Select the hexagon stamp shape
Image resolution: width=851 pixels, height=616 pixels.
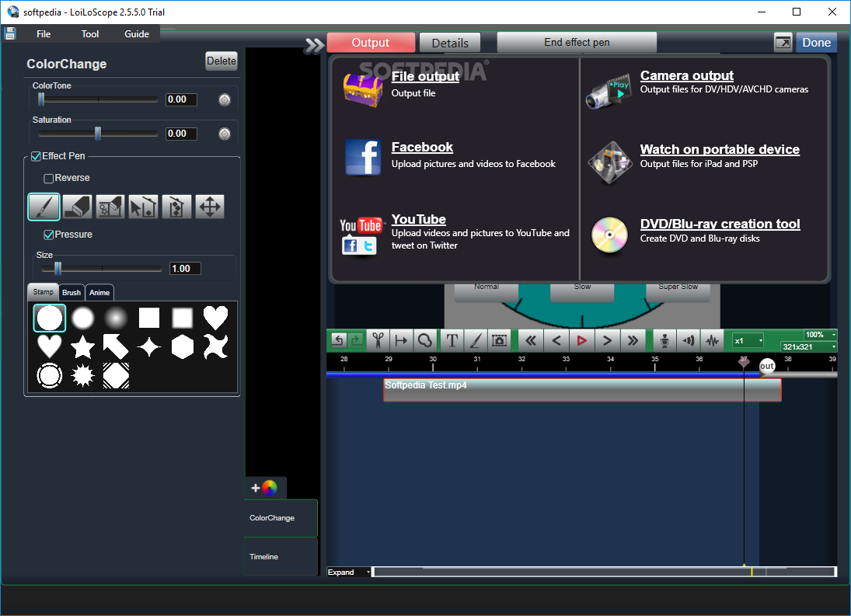(x=183, y=346)
